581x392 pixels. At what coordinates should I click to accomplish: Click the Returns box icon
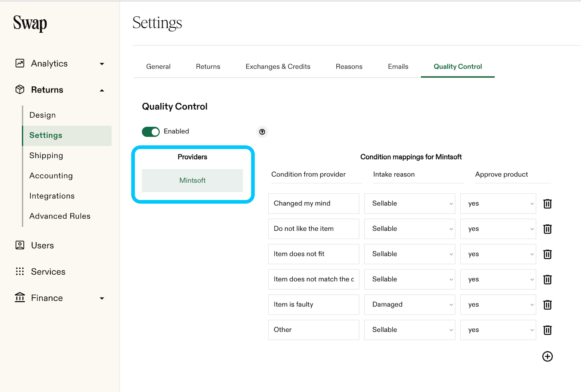click(x=20, y=90)
